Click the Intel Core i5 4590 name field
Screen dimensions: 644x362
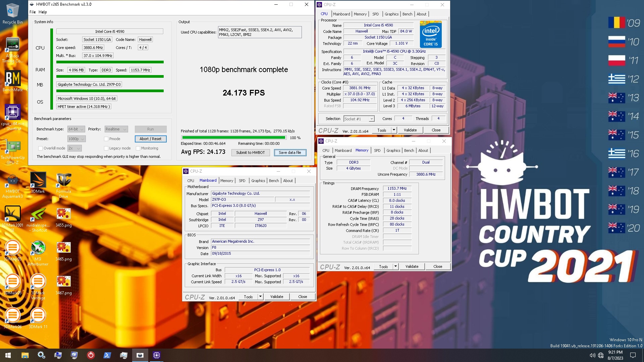[x=110, y=32]
